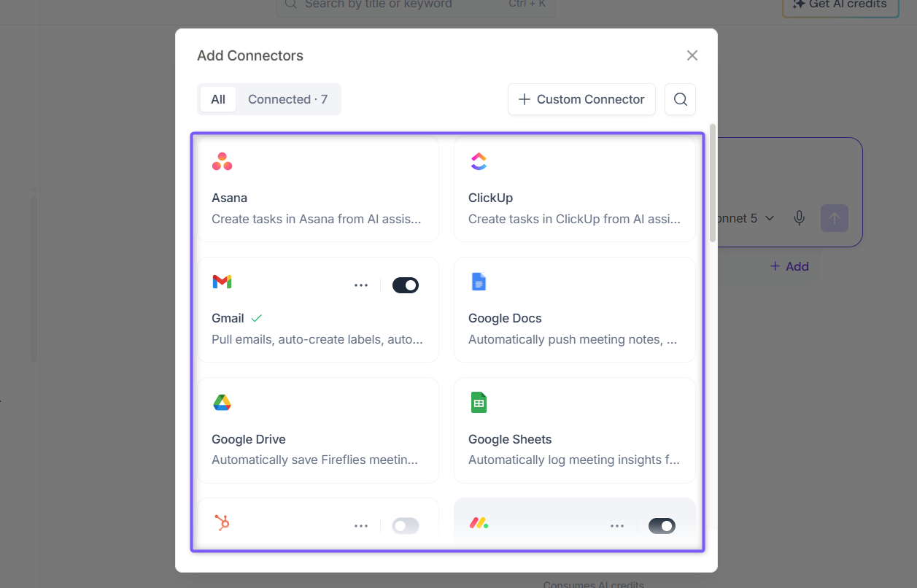Click the Asana logo icon
This screenshot has width=917, height=588.
222,161
